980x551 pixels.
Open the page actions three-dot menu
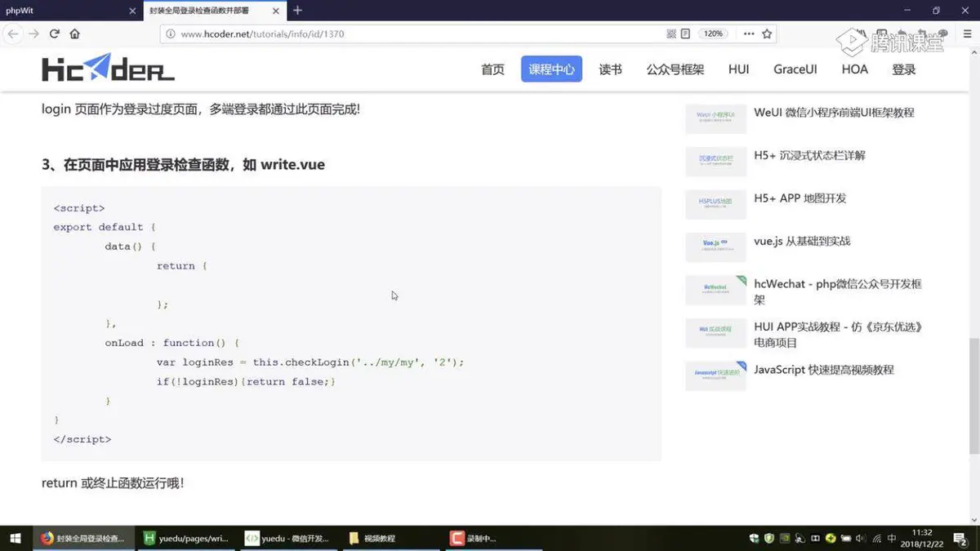749,34
